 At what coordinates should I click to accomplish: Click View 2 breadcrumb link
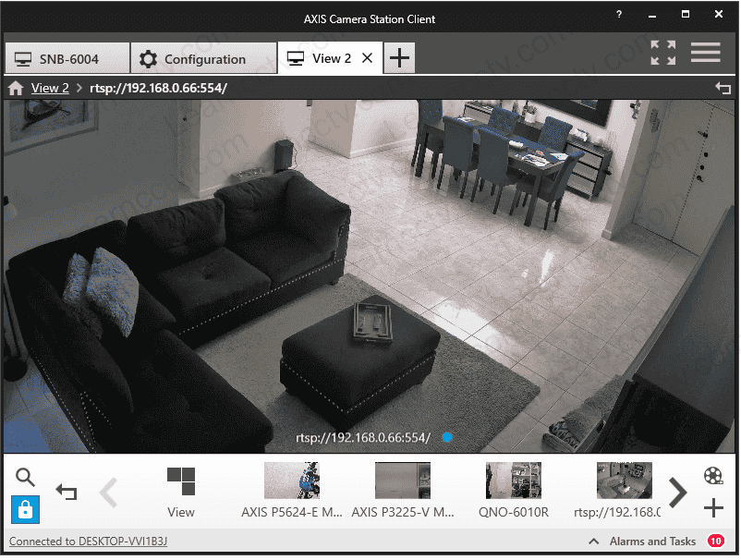(50, 89)
